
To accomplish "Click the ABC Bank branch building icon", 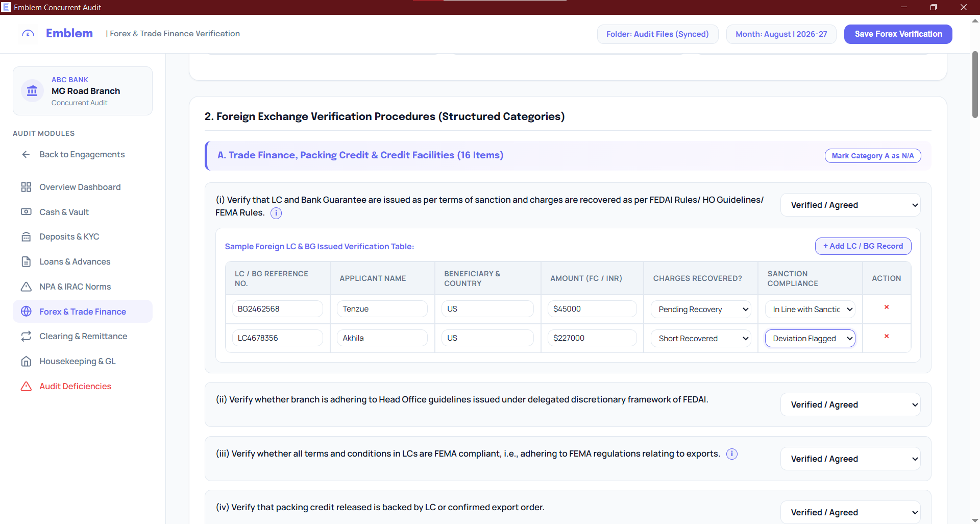I will pos(32,91).
